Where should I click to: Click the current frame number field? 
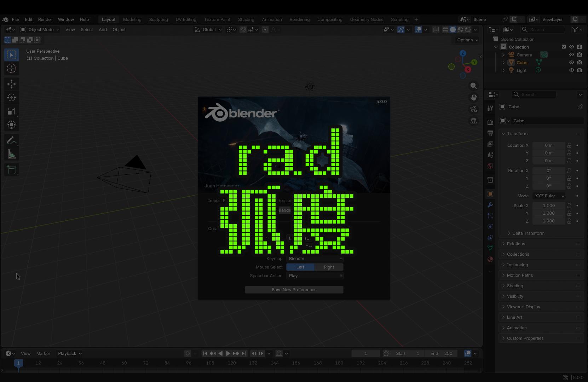point(366,353)
